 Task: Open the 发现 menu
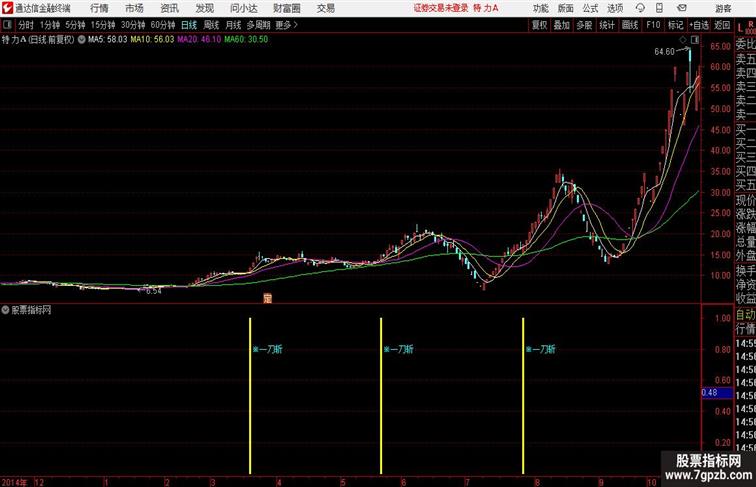tap(204, 8)
